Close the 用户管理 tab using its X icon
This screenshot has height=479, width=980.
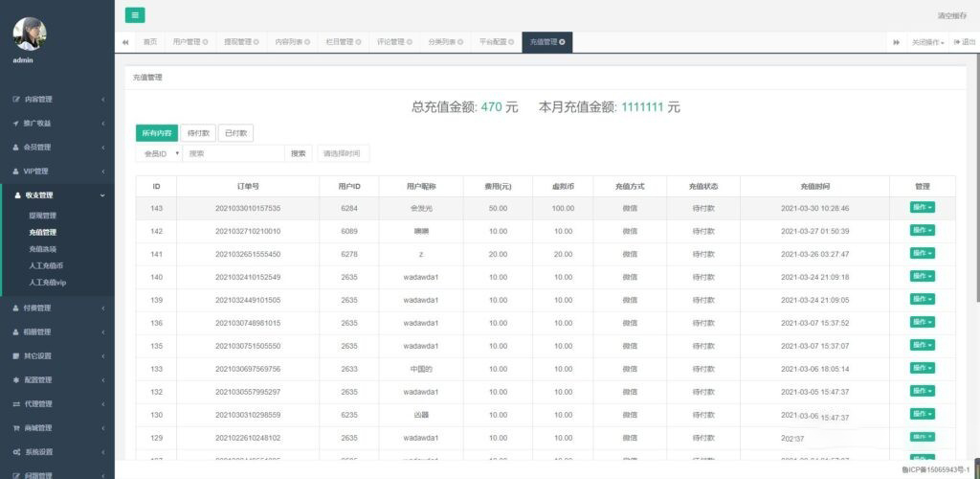(205, 42)
